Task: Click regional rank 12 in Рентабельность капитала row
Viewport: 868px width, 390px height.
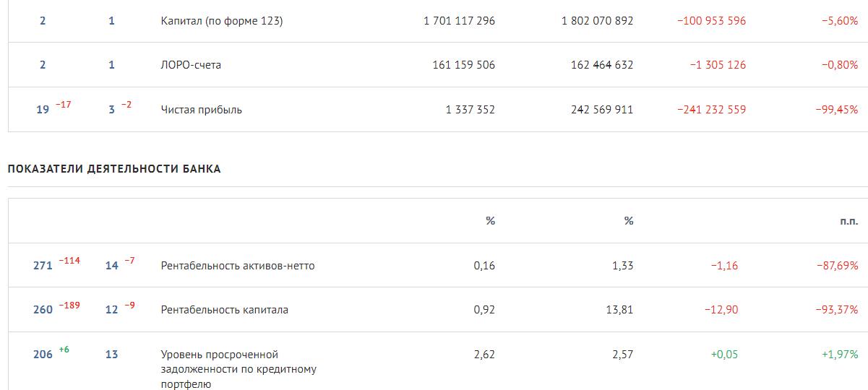Action: 112,310
